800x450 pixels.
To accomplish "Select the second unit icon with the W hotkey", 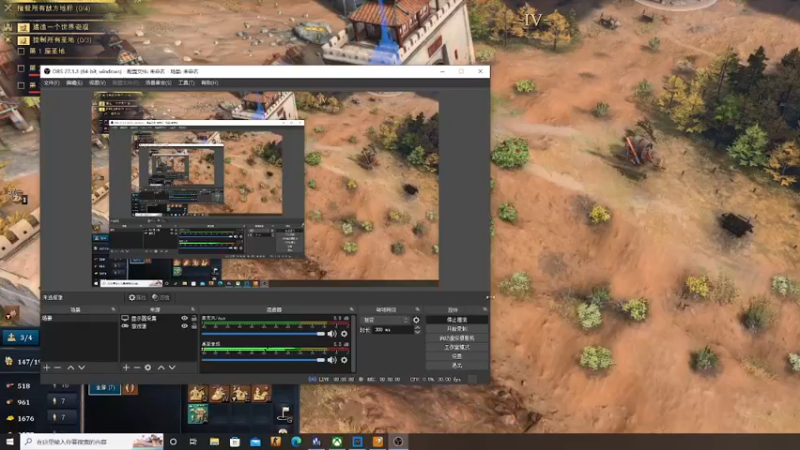I will pos(219,393).
